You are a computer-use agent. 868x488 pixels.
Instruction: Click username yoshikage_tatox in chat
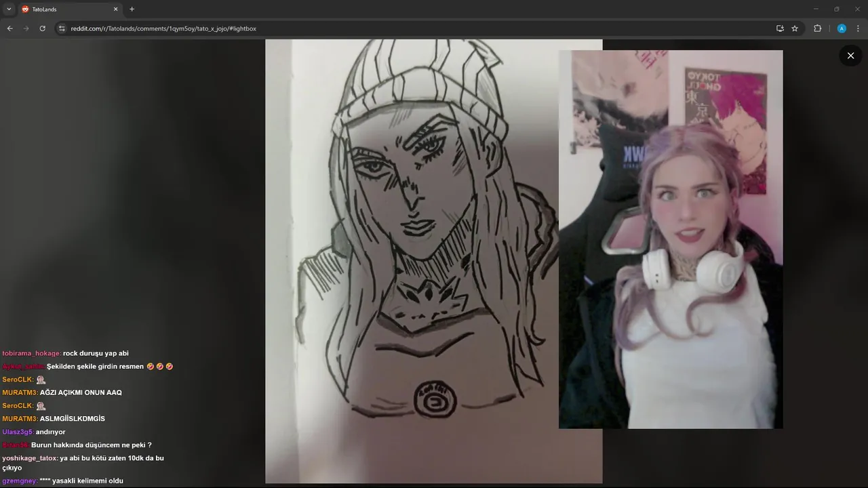30,458
